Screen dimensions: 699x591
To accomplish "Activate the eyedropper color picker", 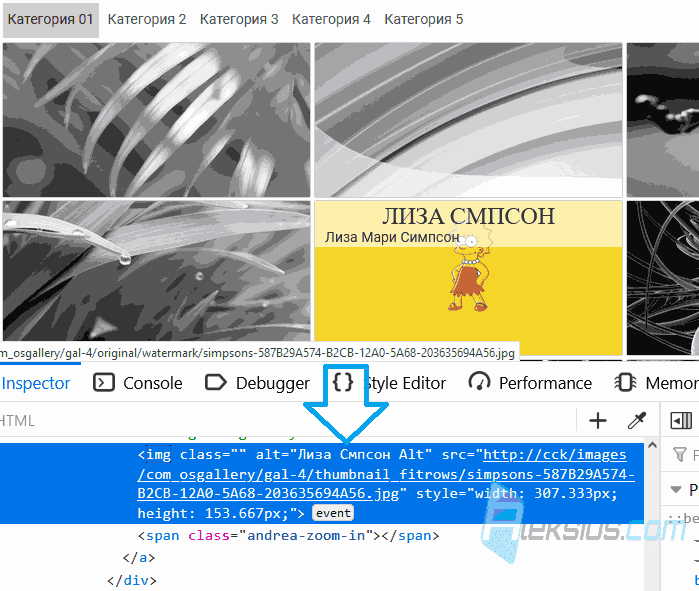I will [637, 420].
